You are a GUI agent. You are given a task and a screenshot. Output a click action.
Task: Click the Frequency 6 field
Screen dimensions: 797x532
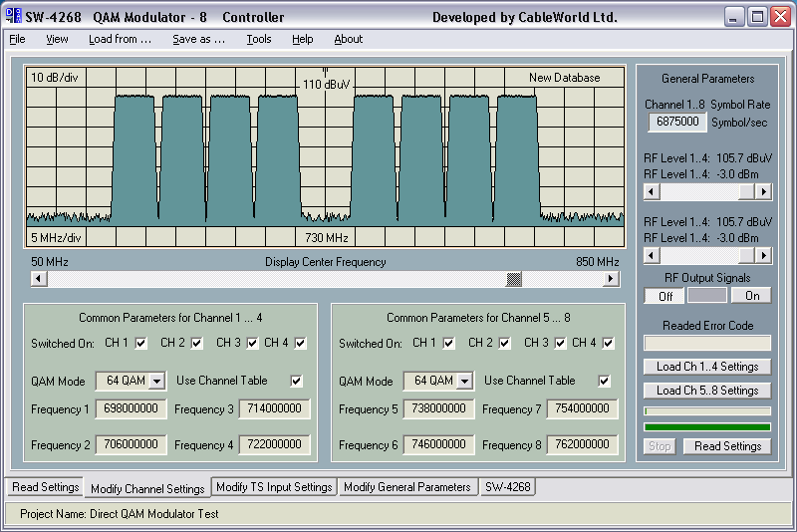438,444
